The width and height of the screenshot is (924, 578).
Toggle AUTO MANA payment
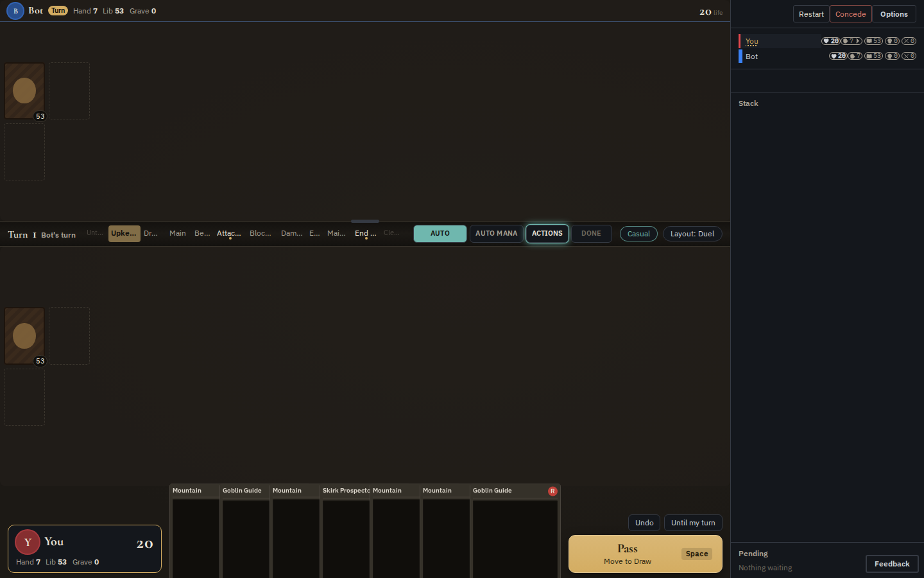pyautogui.click(x=497, y=234)
